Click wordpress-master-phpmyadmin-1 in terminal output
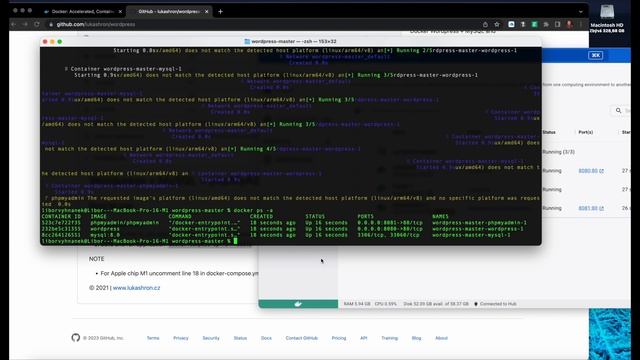 coord(479,223)
